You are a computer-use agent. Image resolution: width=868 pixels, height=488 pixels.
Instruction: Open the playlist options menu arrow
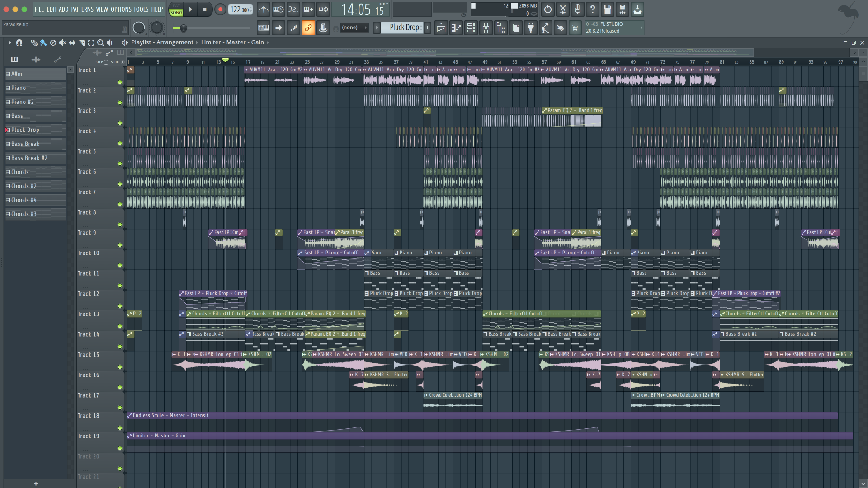(9, 42)
